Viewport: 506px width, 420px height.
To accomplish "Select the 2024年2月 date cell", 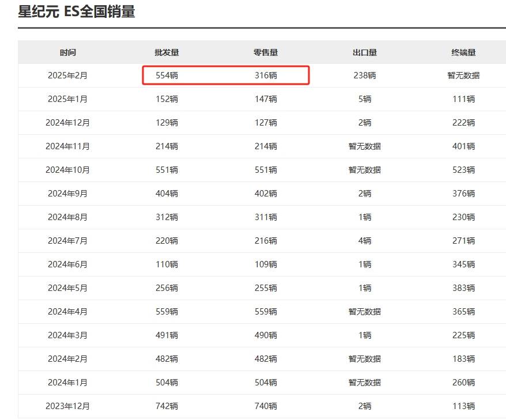I will point(68,359).
